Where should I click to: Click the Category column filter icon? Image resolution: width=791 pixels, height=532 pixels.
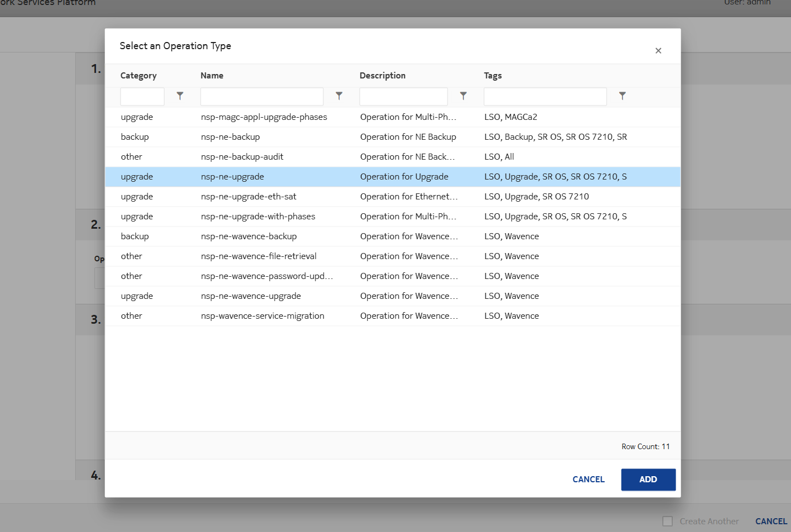(180, 96)
